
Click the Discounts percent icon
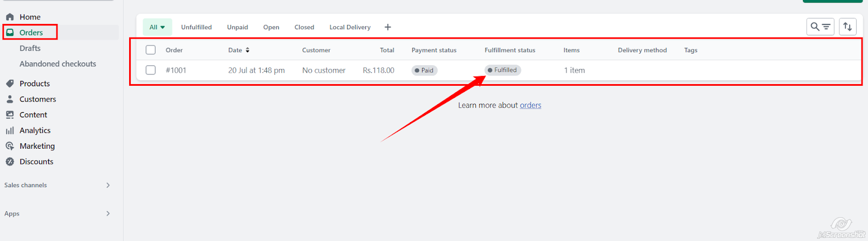(x=10, y=162)
